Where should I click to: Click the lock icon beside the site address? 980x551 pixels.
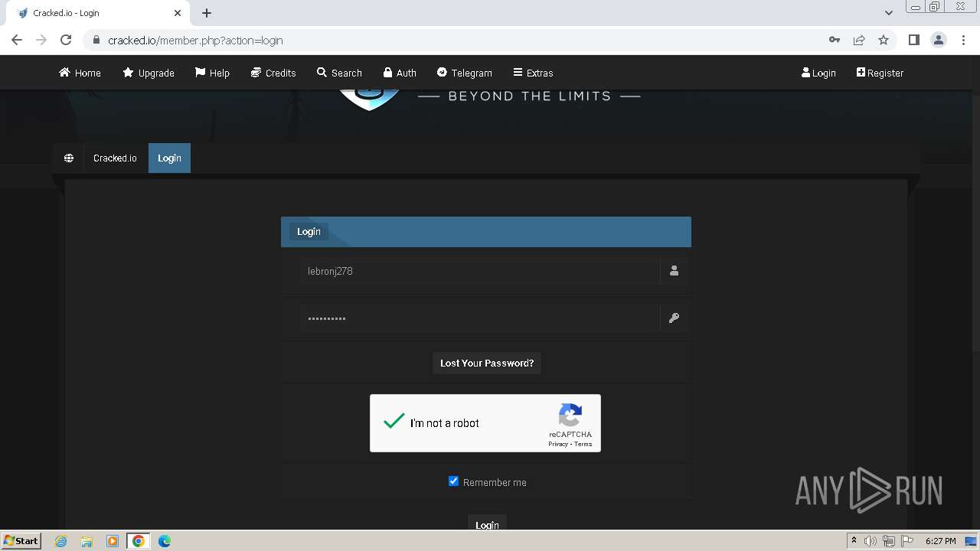(x=96, y=41)
